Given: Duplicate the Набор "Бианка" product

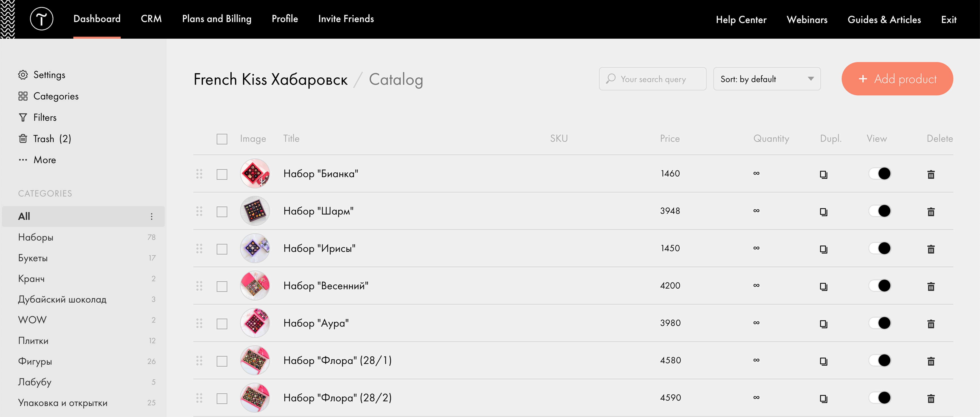Looking at the screenshot, I should coord(823,174).
